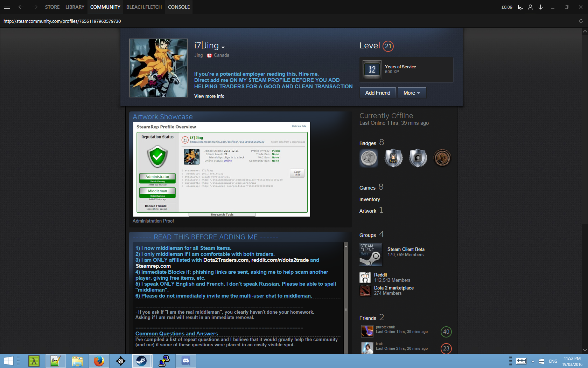Go forward with the right arrow
Screen dimensions: 588x368
(35, 7)
